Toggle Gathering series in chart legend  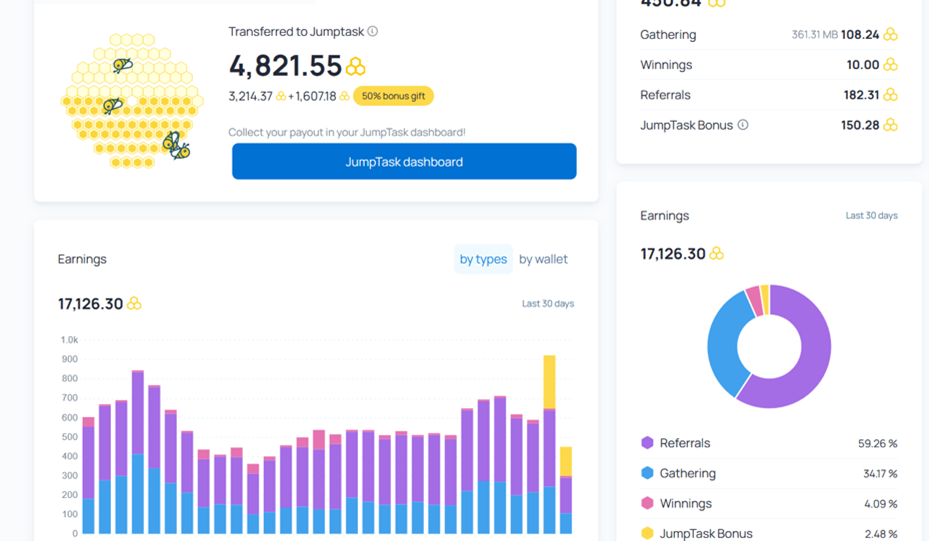(x=687, y=473)
